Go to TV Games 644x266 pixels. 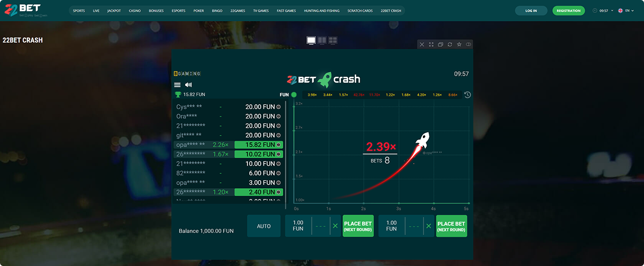261,11
